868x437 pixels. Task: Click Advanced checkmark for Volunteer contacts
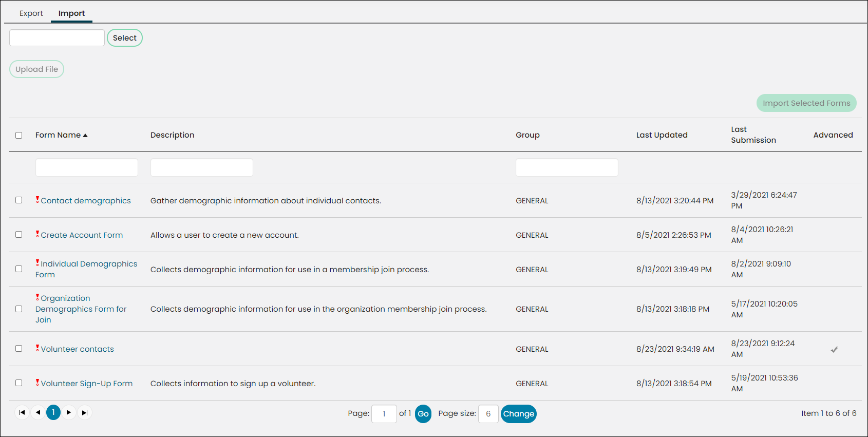pyautogui.click(x=834, y=349)
